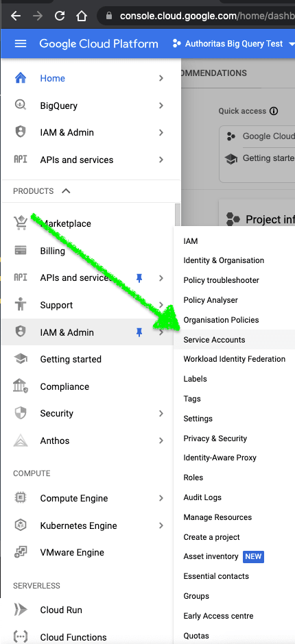This screenshot has height=644, width=295.
Task: Unpin IAM & Admin from products
Action: point(139,333)
